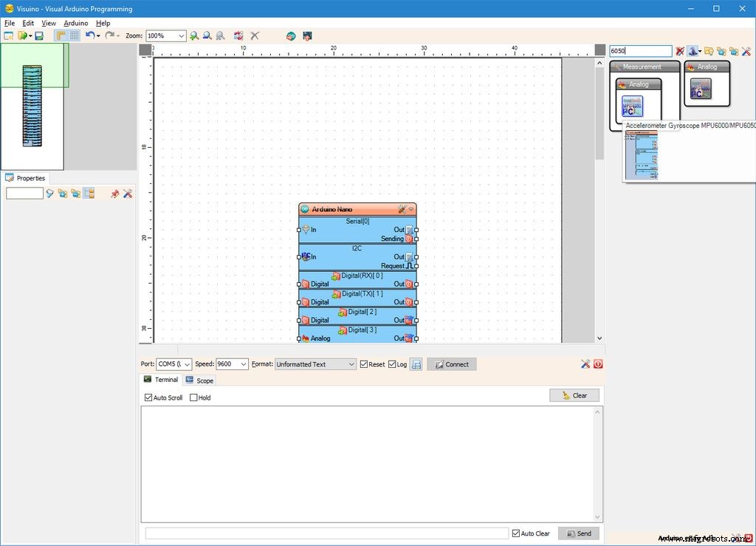Image resolution: width=756 pixels, height=546 pixels.
Task: Adjust the Zoom combo box value
Action: 165,35
